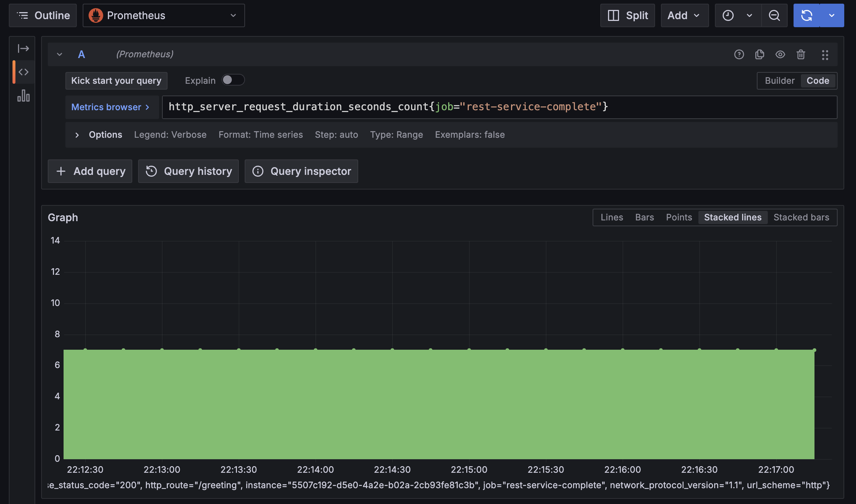Collapse query A row chevron
856x504 pixels.
tap(60, 54)
